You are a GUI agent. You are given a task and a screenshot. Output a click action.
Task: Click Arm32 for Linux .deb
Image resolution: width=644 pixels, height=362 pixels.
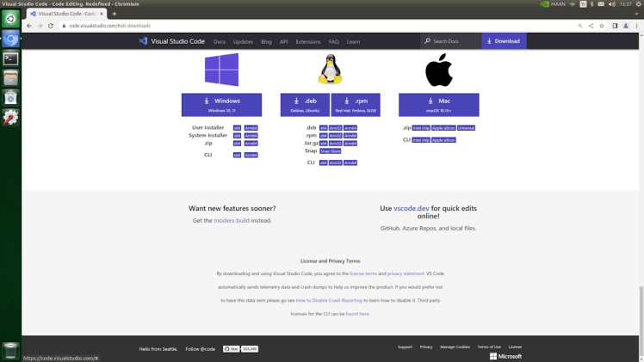(336, 128)
